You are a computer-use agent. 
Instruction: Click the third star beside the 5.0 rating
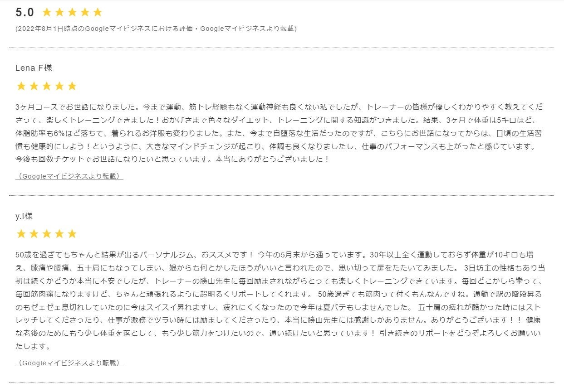click(72, 13)
